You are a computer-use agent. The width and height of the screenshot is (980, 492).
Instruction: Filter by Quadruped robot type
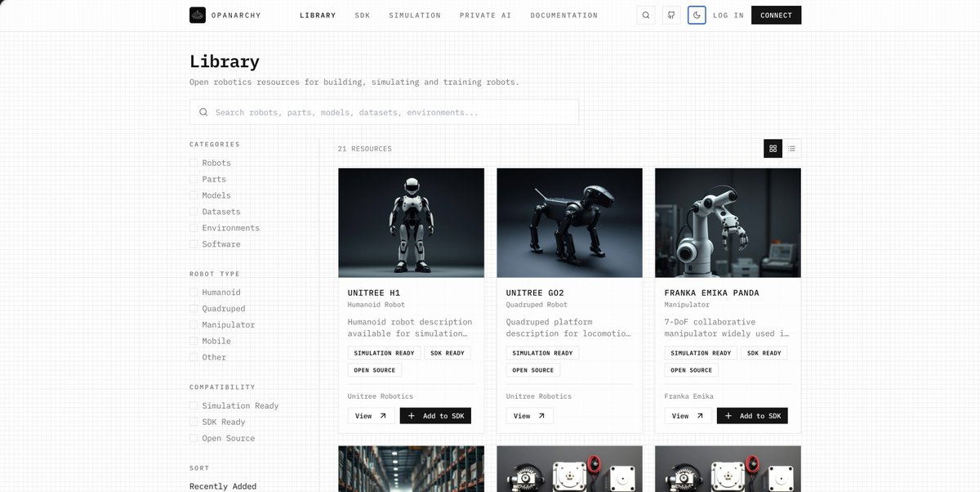coord(194,309)
